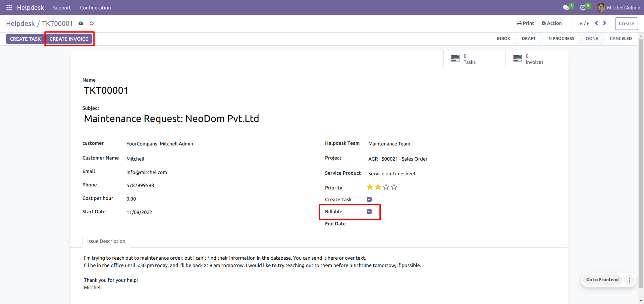Click the cloud save icon
This screenshot has width=644, height=304.
(x=81, y=23)
